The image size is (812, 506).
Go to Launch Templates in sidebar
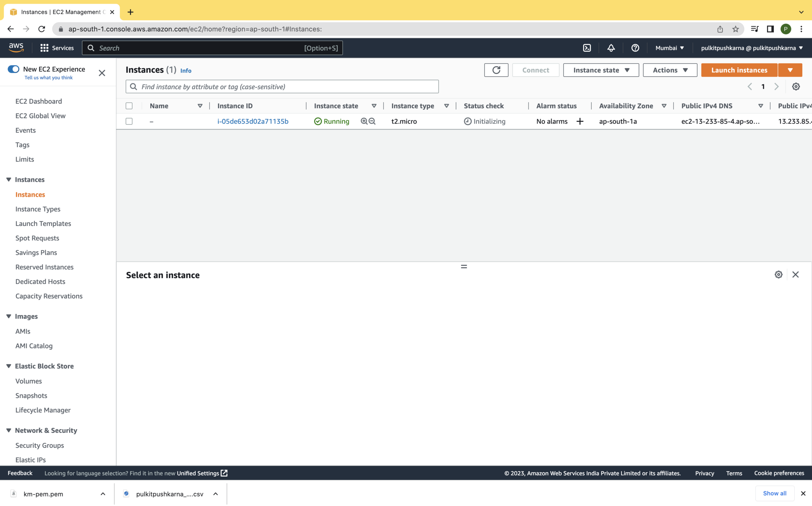pos(43,223)
